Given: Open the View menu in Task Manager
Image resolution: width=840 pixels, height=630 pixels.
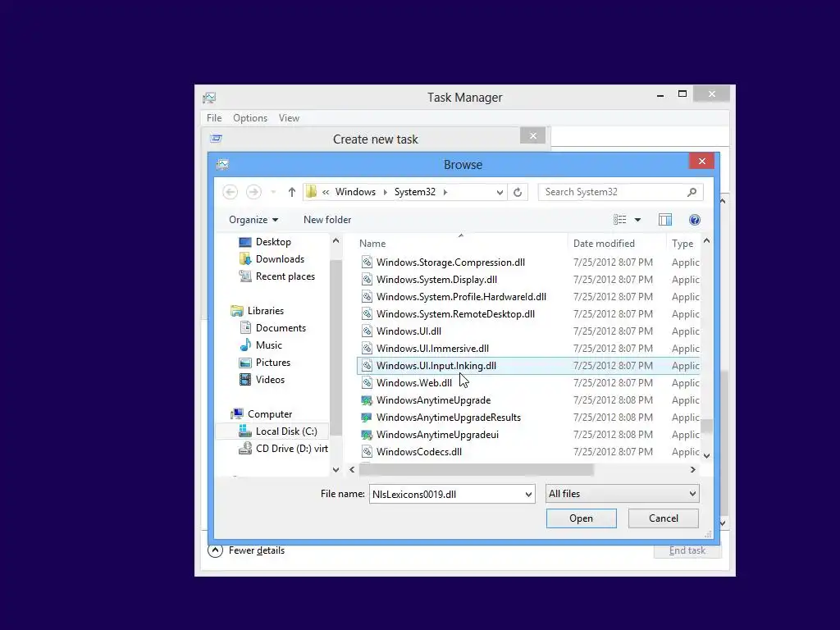Looking at the screenshot, I should (289, 118).
